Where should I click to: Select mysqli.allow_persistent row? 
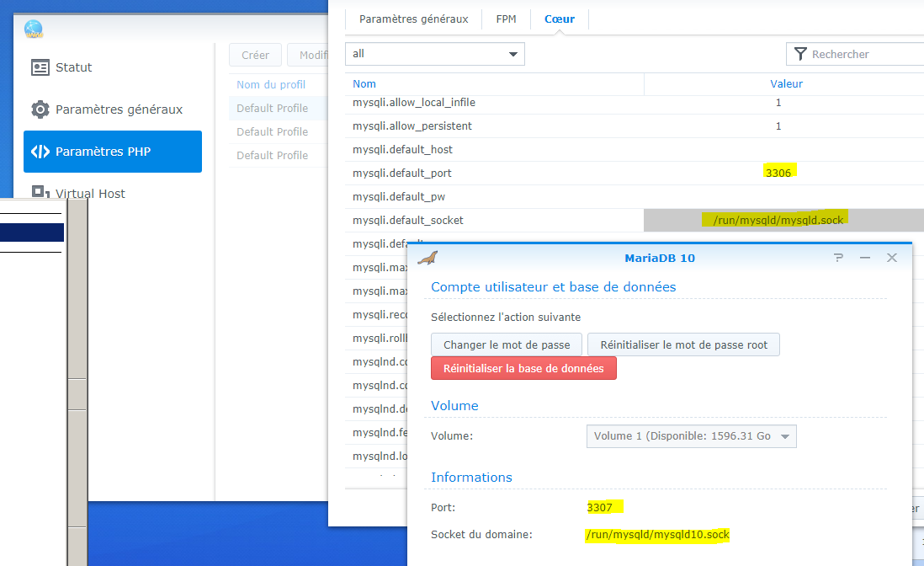tap(634, 126)
